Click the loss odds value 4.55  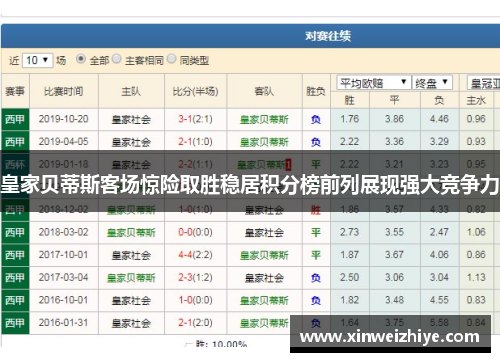click(x=439, y=300)
